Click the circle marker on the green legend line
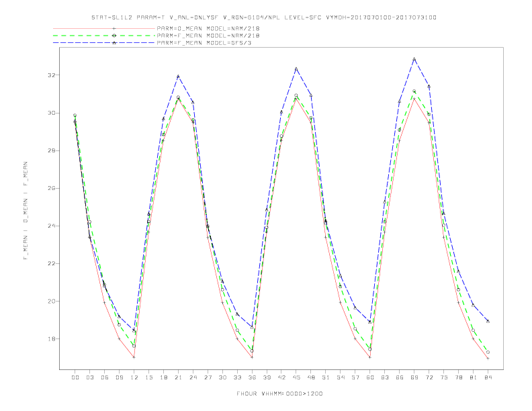 114,36
